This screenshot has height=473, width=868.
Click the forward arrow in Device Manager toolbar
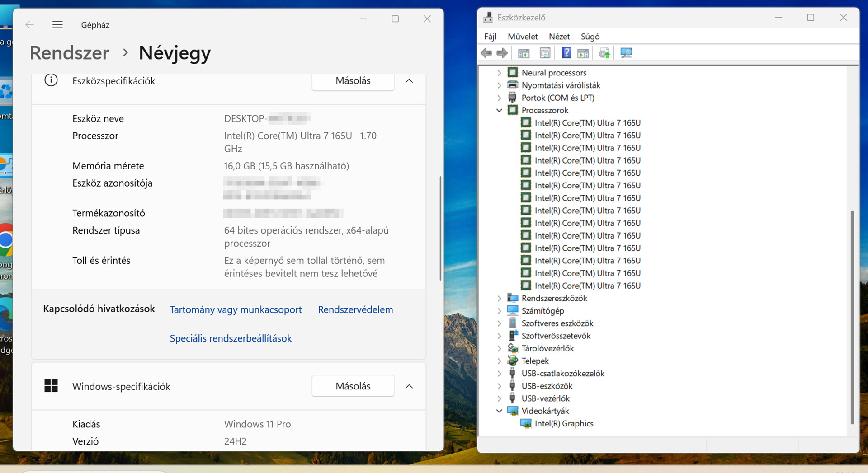coord(502,53)
